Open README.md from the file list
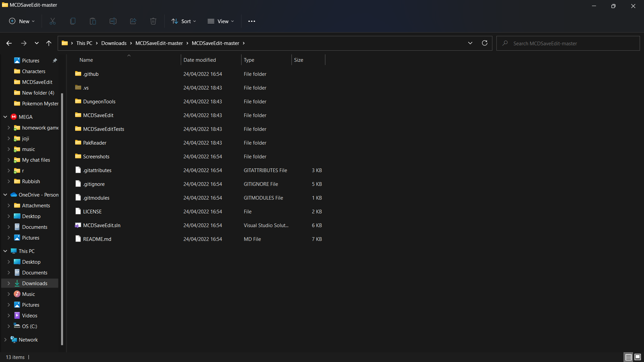 coord(97,239)
